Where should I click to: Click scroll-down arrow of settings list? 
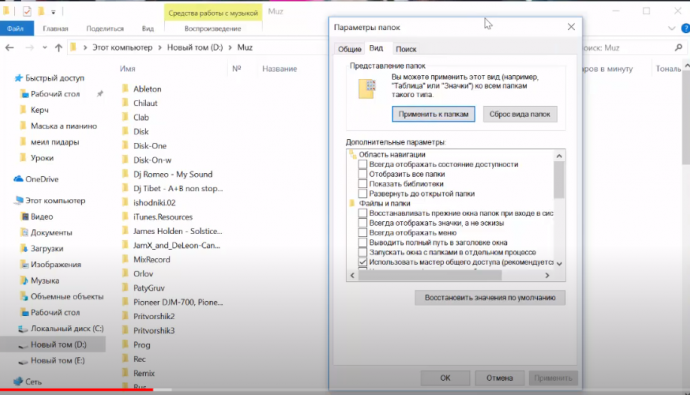559,263
